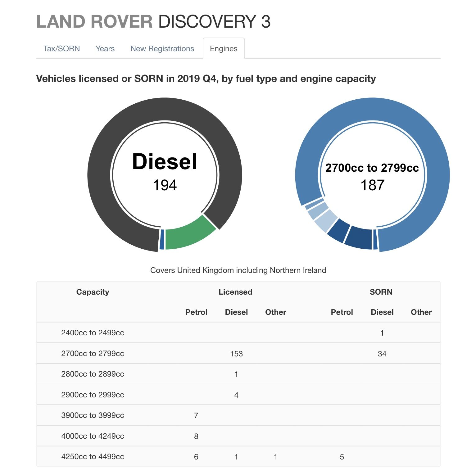Click the value 8 in 4000cc row
This screenshot has height=475, width=476.
(196, 437)
